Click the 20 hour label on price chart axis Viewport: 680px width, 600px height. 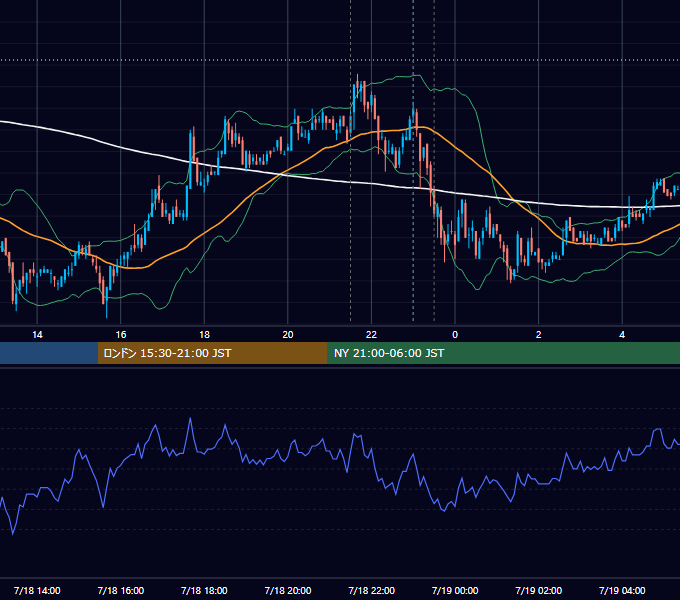click(x=288, y=335)
